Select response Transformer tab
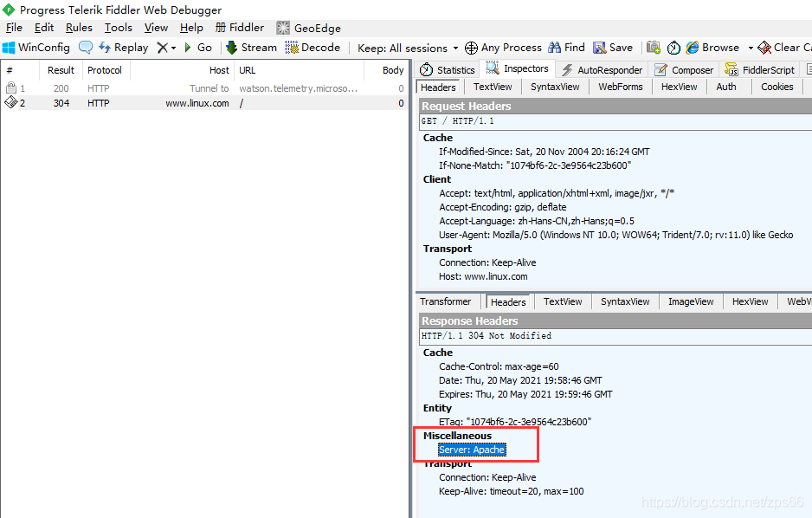Screen dimensions: 812x518 pos(445,301)
